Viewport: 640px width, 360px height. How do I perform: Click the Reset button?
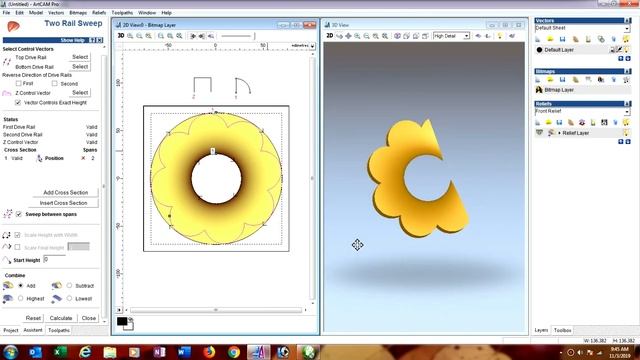(x=33, y=318)
